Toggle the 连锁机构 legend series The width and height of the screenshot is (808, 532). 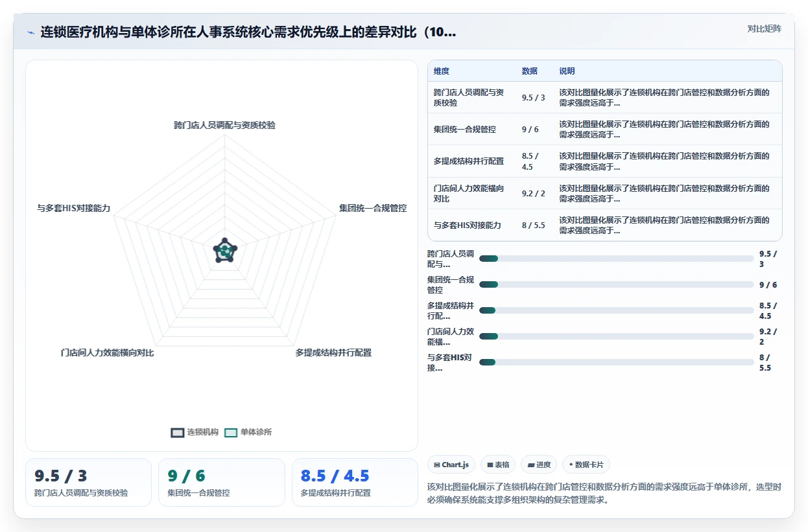[x=195, y=432]
